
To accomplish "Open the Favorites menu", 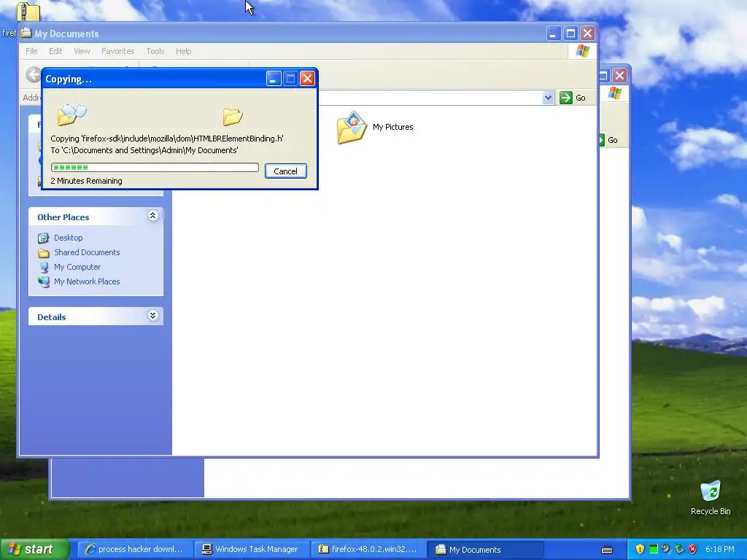I will (117, 51).
